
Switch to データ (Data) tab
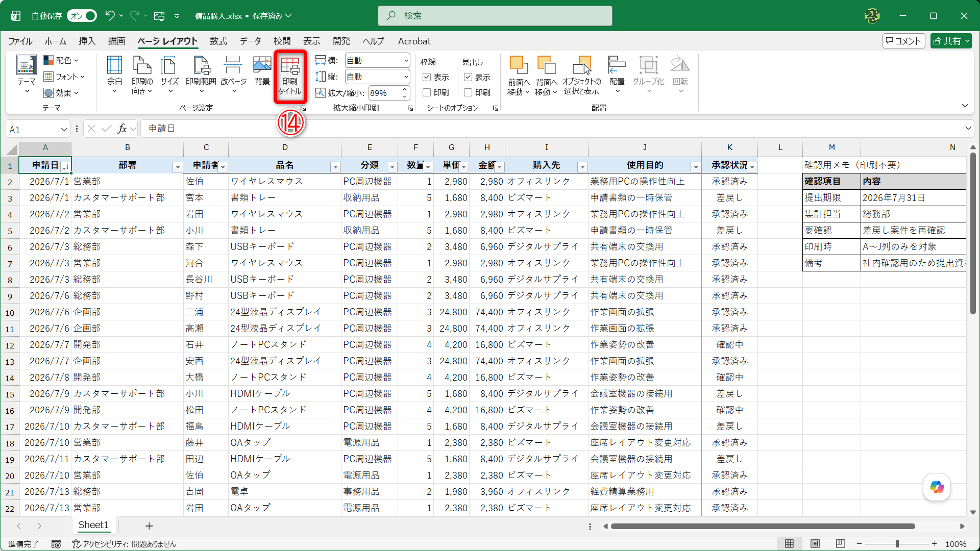[251, 41]
